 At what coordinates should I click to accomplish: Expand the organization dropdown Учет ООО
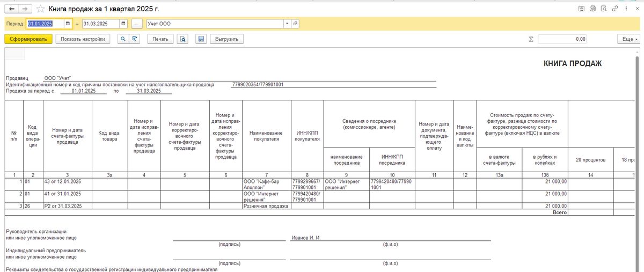(287, 24)
